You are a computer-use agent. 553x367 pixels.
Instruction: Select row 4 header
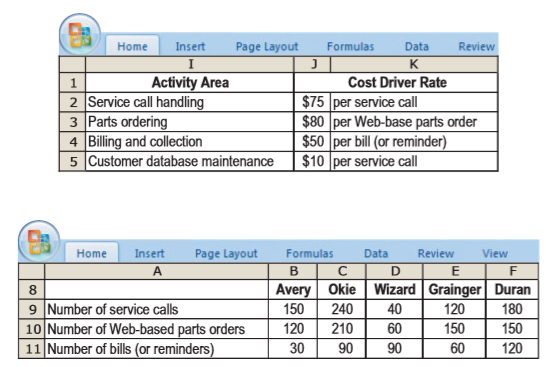73,142
